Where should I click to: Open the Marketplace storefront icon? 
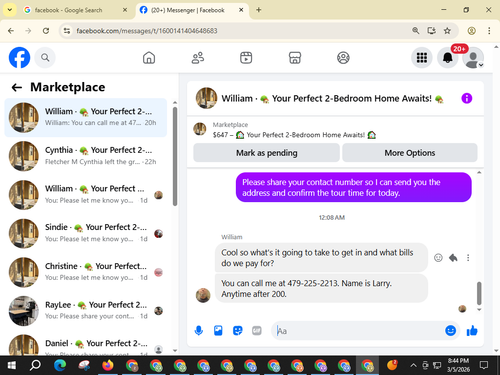(295, 58)
